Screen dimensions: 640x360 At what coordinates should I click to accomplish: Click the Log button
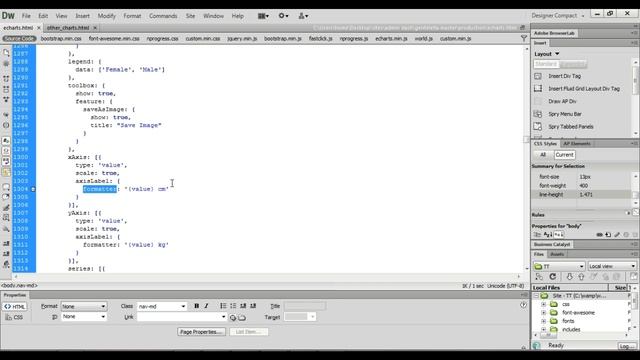(627, 346)
